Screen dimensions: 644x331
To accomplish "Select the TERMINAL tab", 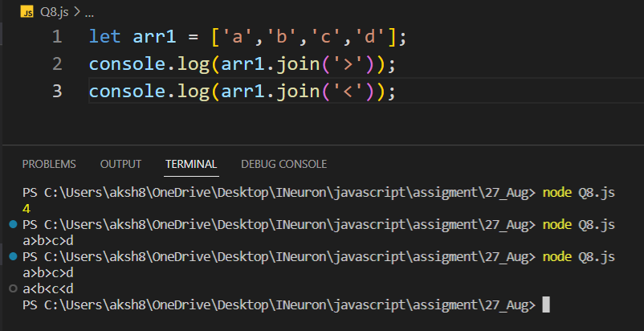I will (x=191, y=164).
